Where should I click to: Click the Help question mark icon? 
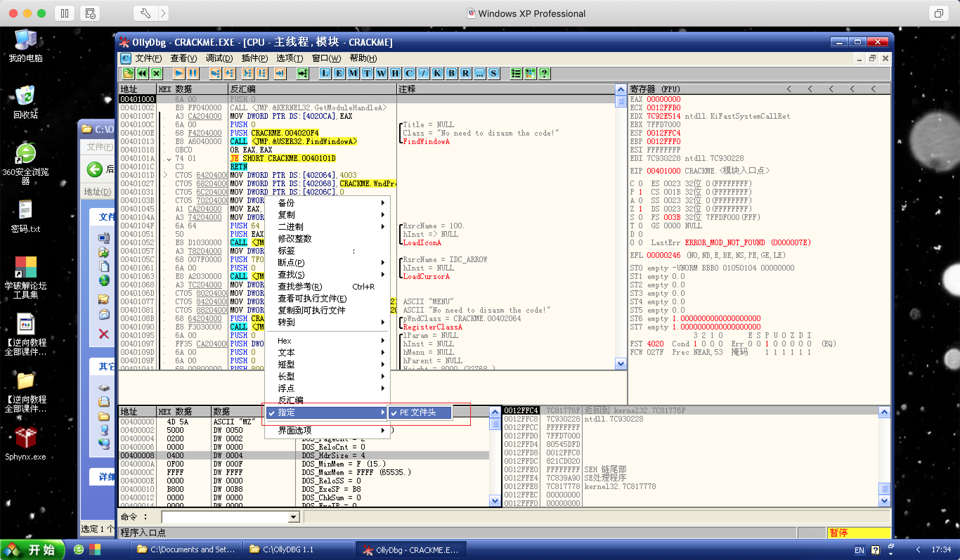pyautogui.click(x=544, y=73)
